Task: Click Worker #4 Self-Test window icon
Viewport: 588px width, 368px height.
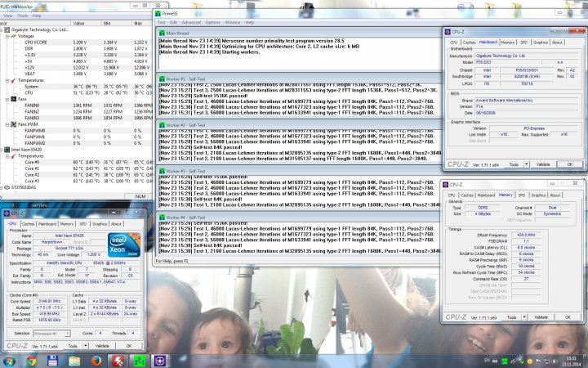Action: pos(162,218)
